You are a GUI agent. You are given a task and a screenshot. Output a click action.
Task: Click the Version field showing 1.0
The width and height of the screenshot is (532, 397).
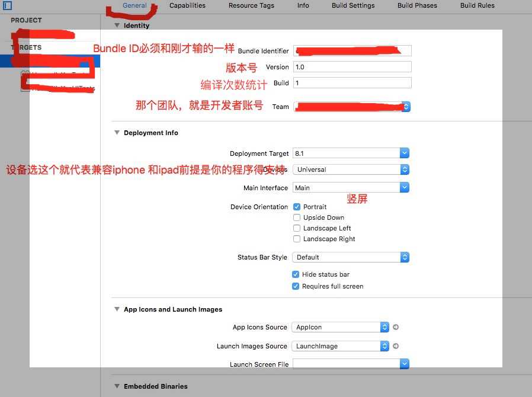pyautogui.click(x=352, y=67)
